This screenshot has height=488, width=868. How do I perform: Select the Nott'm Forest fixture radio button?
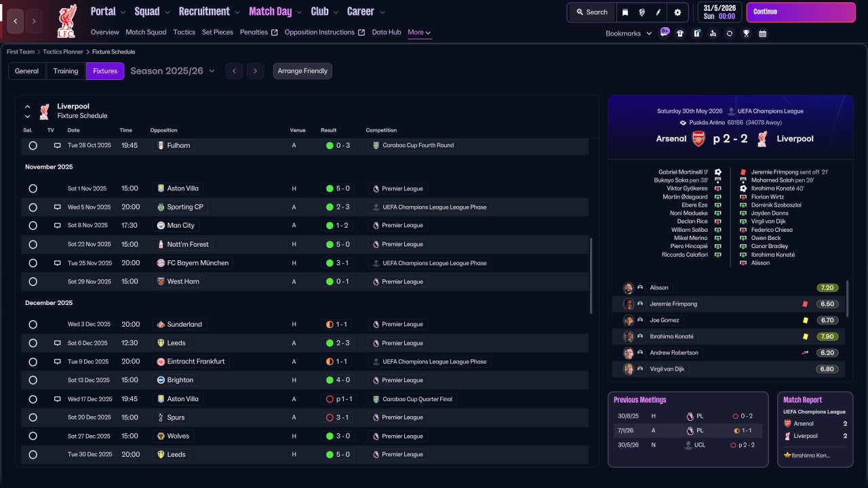click(33, 245)
